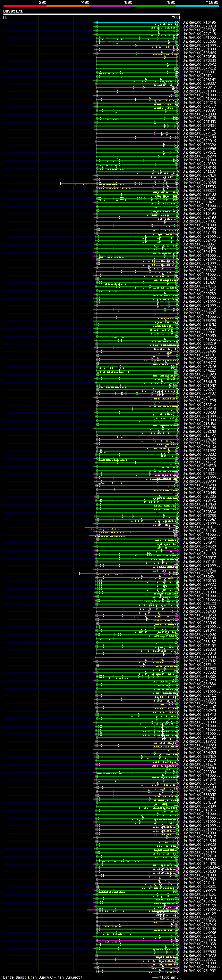Select hit UniRef100_Q852P0
This screenshot has width=222, height=980.
pos(199,156)
